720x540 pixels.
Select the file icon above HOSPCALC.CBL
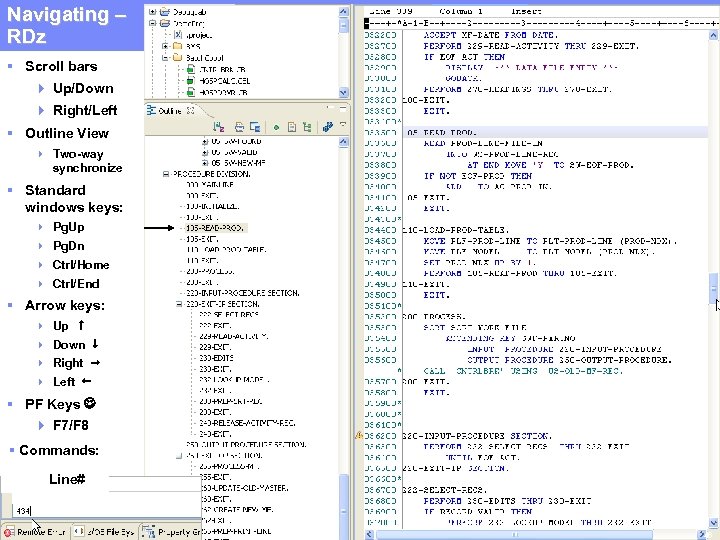click(191, 69)
